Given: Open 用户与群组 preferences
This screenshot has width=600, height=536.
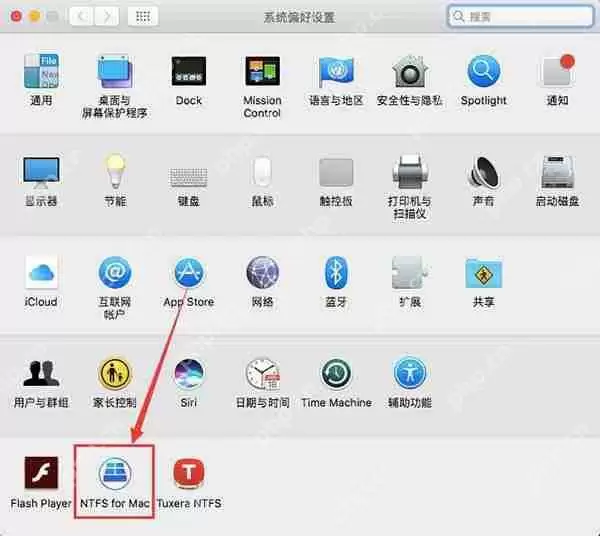Looking at the screenshot, I should 41,373.
